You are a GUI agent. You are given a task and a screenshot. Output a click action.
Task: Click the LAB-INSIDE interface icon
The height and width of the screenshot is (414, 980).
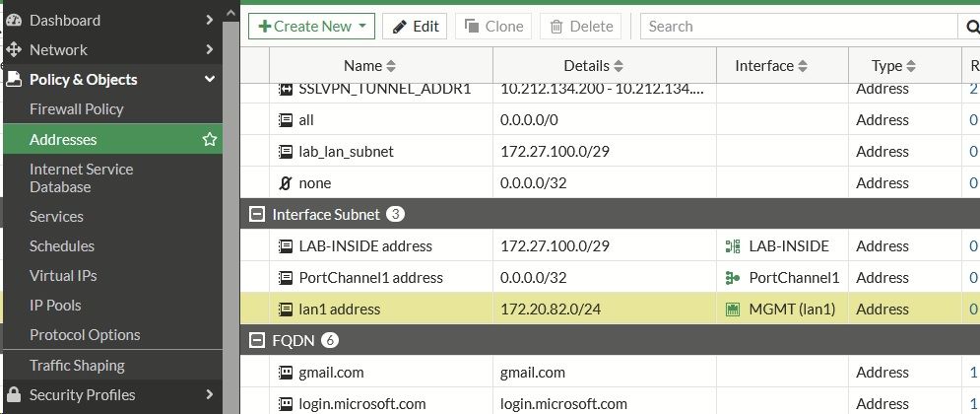[x=733, y=246]
